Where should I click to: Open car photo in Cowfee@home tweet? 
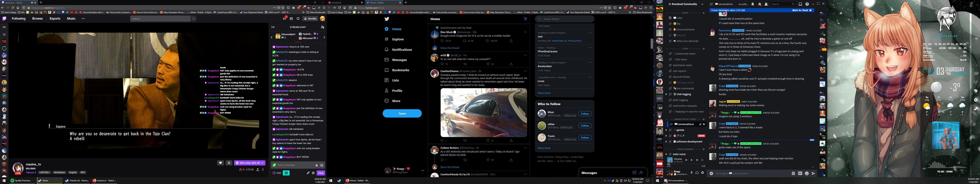click(484, 113)
